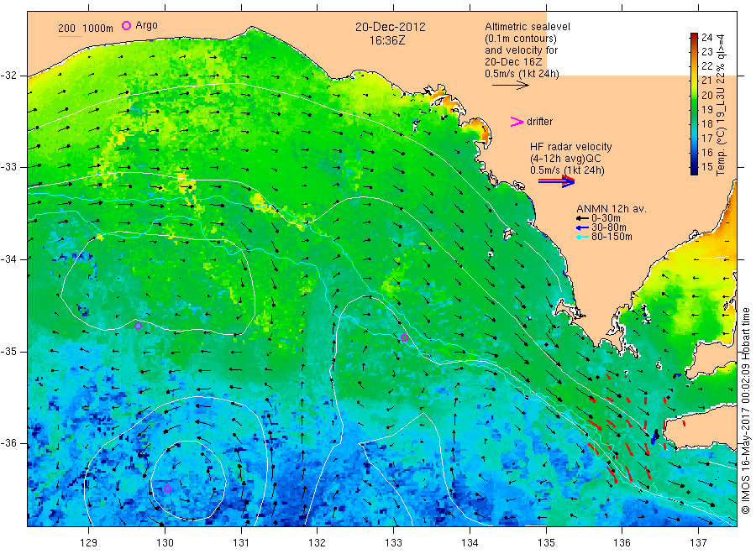This screenshot has width=756, height=554.
Task: Click the '30-80m' depth label
Action: point(609,227)
